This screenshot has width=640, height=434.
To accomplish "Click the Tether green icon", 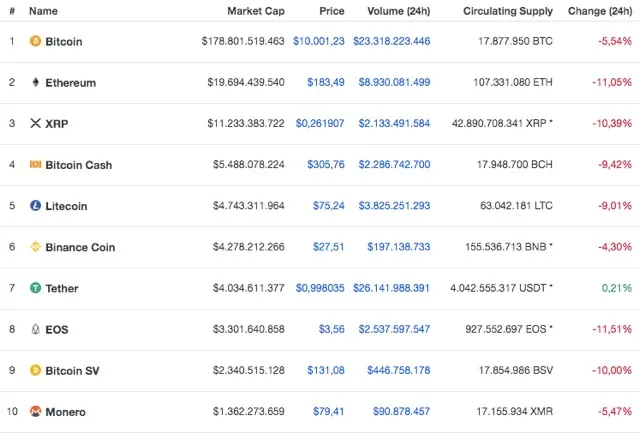I will point(36,288).
